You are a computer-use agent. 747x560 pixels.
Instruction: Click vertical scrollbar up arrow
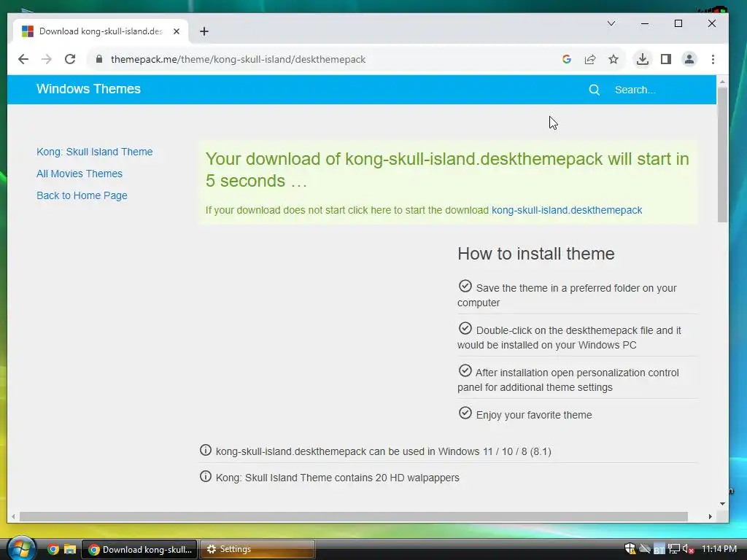tap(722, 82)
